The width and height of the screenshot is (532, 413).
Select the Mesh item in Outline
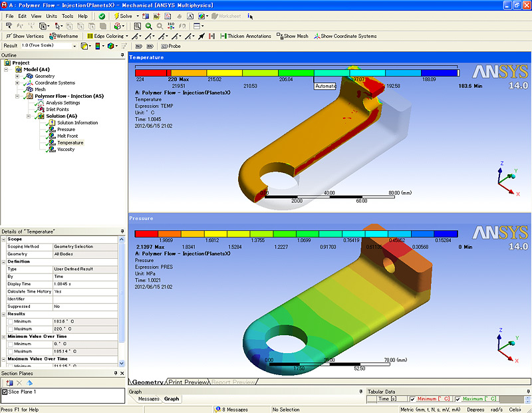(40, 89)
